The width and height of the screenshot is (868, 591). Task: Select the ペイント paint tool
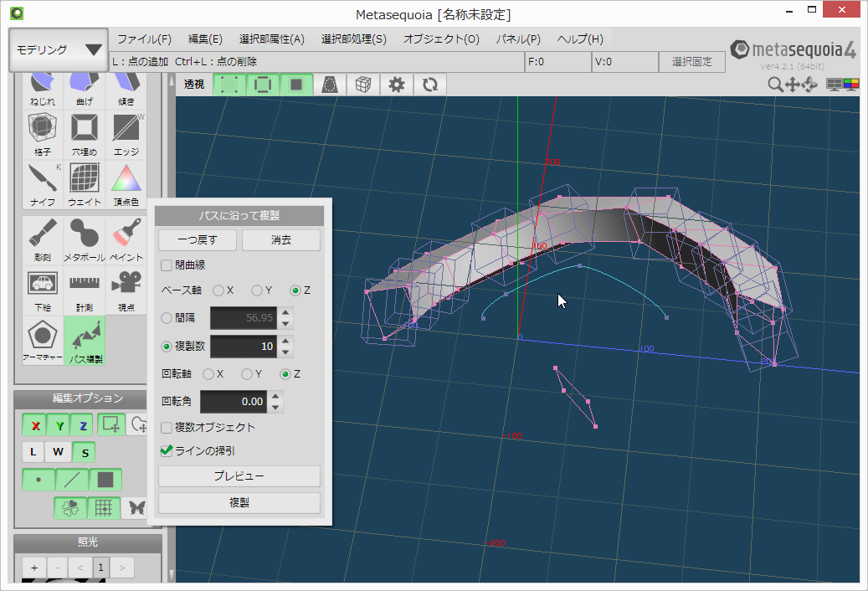[x=126, y=239]
